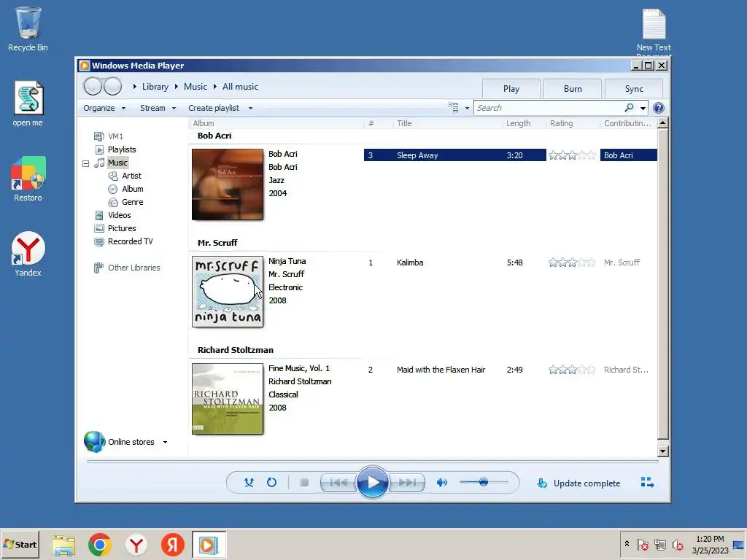Select Other Libraries in navigation pane
The image size is (747, 560).
134,268
